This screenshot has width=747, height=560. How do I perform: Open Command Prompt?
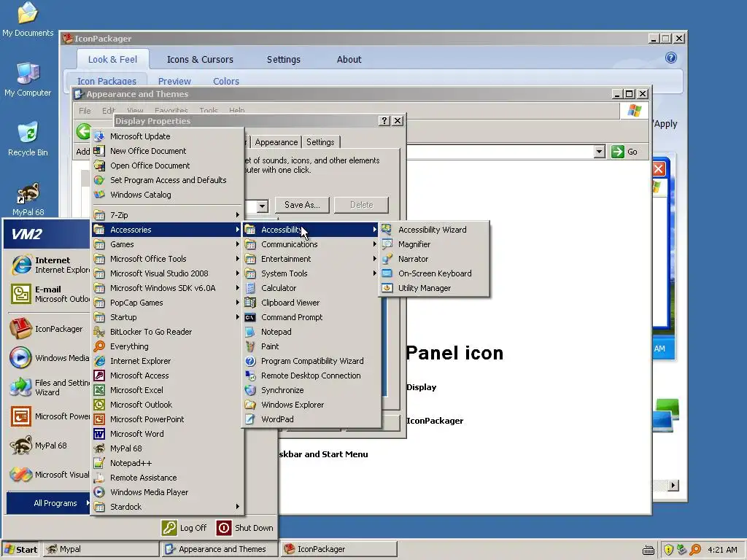pos(311,317)
